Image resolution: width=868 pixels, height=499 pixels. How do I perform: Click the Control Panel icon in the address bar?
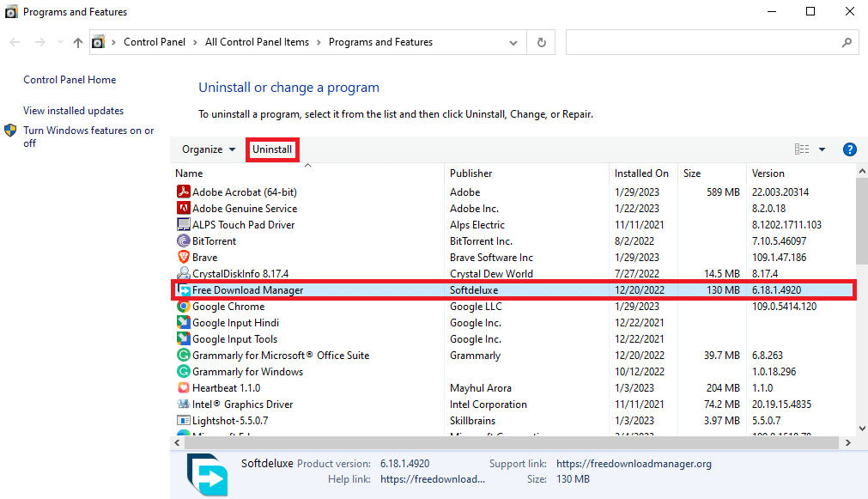click(x=98, y=42)
